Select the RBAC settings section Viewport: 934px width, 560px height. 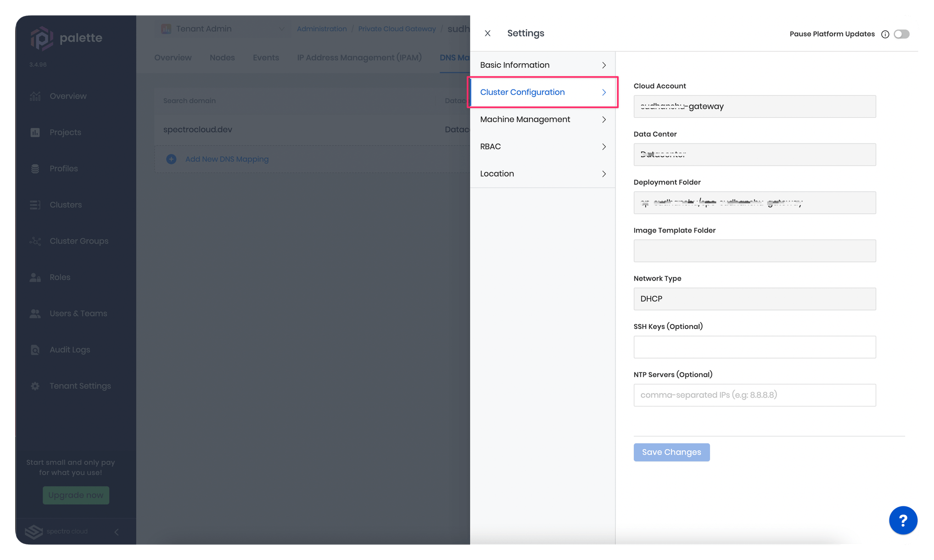(x=543, y=147)
